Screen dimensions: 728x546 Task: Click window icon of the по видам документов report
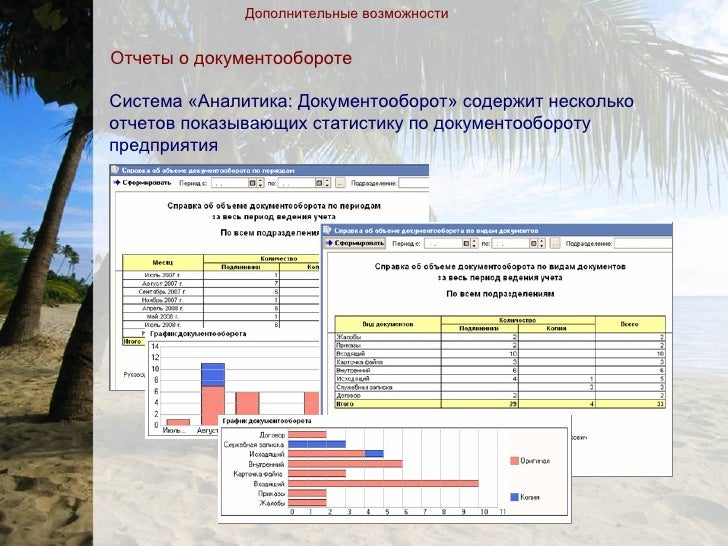click(x=327, y=230)
